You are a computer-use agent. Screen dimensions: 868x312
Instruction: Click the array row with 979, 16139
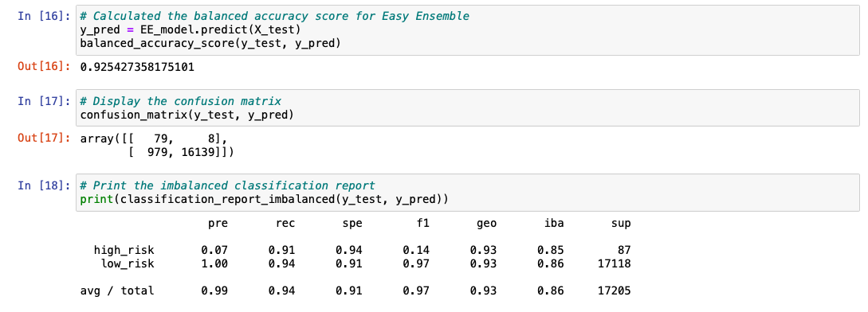click(181, 151)
